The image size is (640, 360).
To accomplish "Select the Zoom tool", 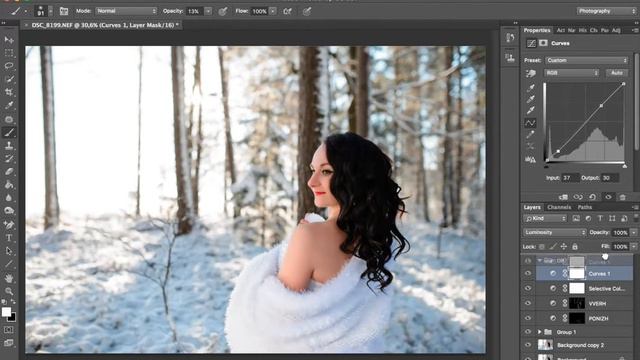I will (x=9, y=291).
